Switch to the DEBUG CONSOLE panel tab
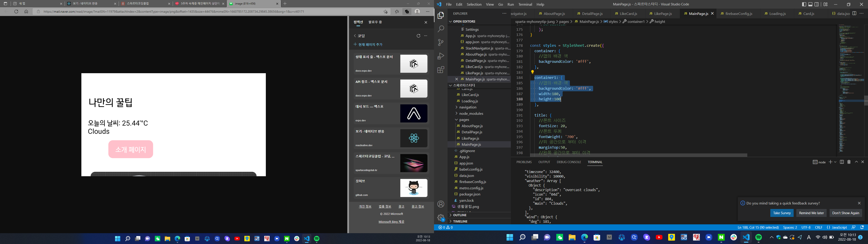 tap(569, 162)
